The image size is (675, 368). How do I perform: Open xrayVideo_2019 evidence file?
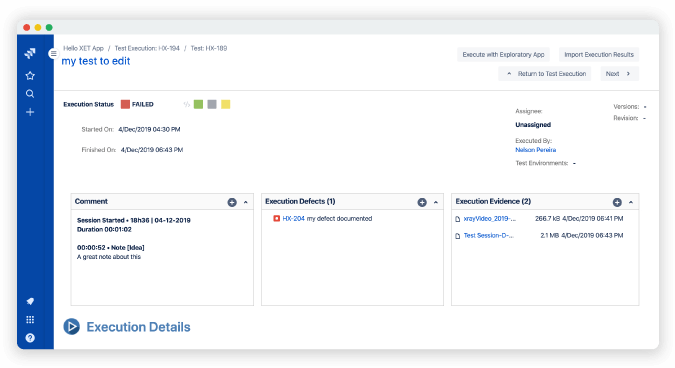pyautogui.click(x=489, y=219)
